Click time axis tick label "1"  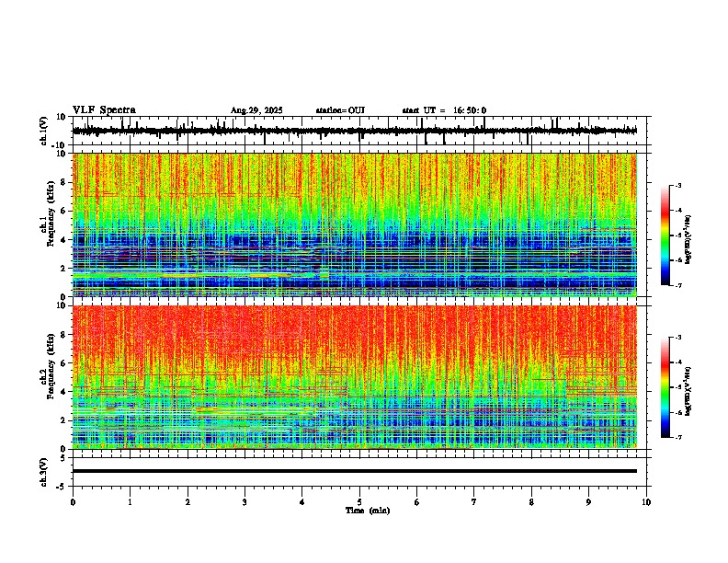(130, 502)
